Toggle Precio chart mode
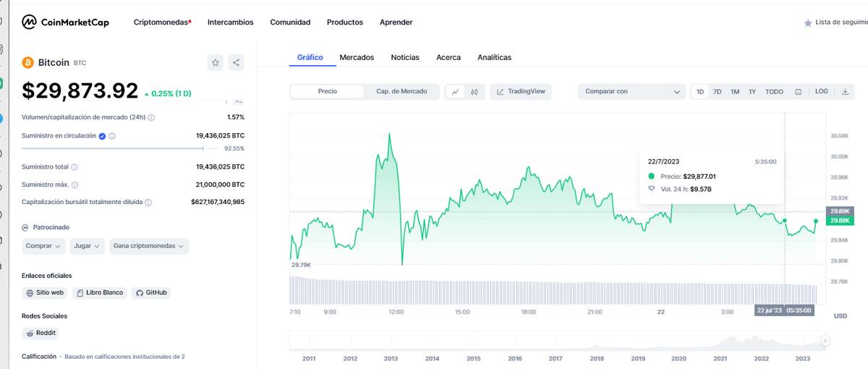Screen dimensions: 868x369 pos(327,92)
